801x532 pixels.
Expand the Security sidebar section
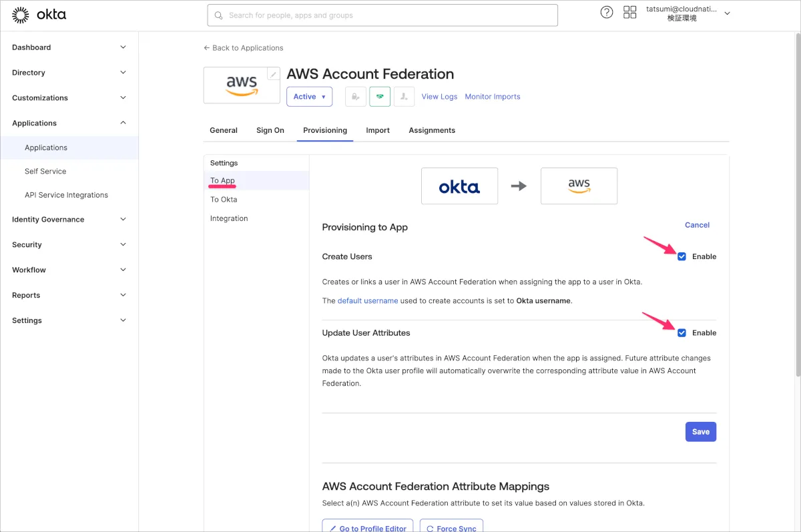[69, 245]
